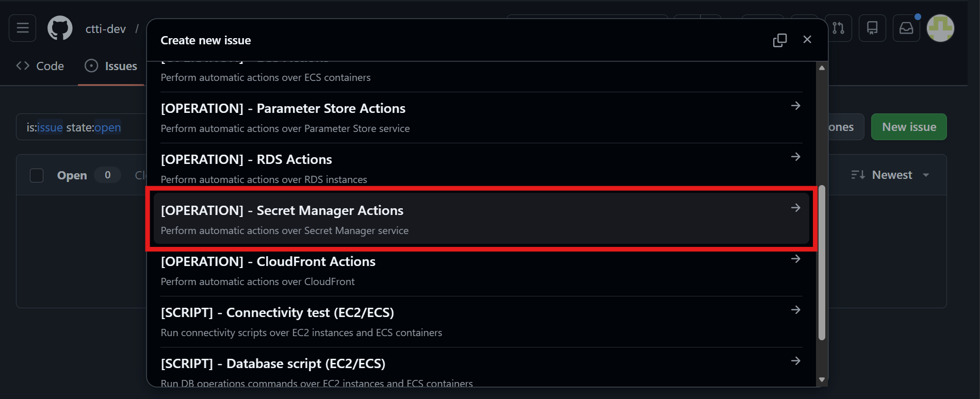Click the GitHub logo icon
Viewport: 980px width, 399px height.
pyautogui.click(x=60, y=28)
